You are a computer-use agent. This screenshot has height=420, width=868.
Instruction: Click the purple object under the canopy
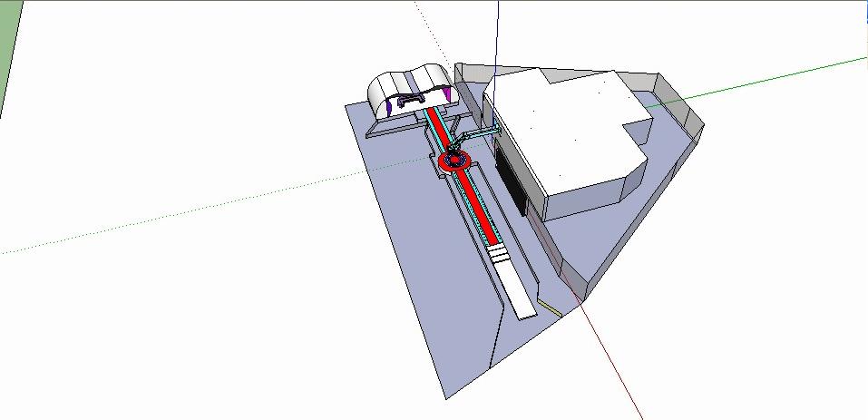pos(388,106)
